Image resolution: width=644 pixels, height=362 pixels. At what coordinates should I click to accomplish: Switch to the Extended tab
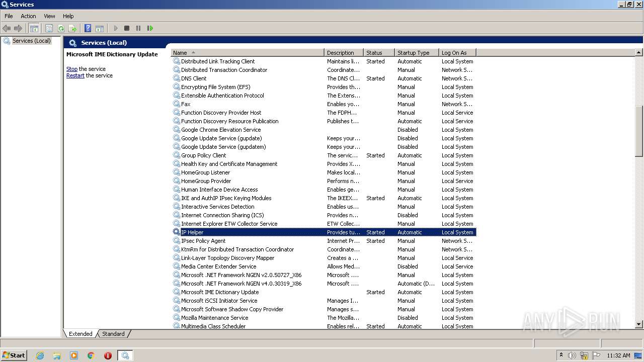point(80,334)
